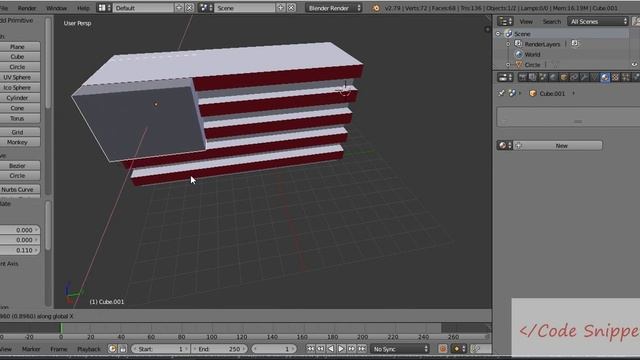The image size is (640, 360).
Task: Add new scene with plus icon
Action: point(280,8)
